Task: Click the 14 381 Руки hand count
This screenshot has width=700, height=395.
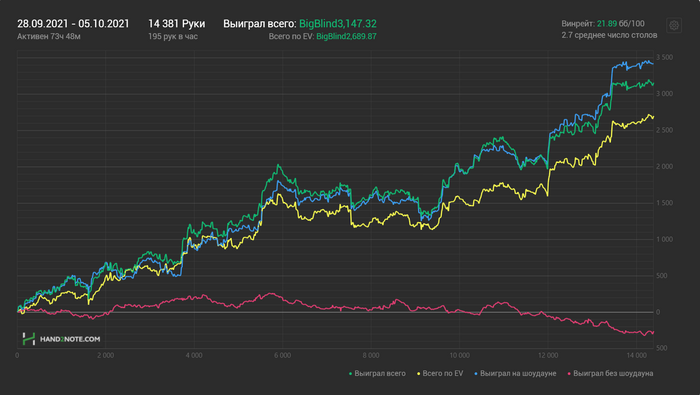Action: click(177, 24)
